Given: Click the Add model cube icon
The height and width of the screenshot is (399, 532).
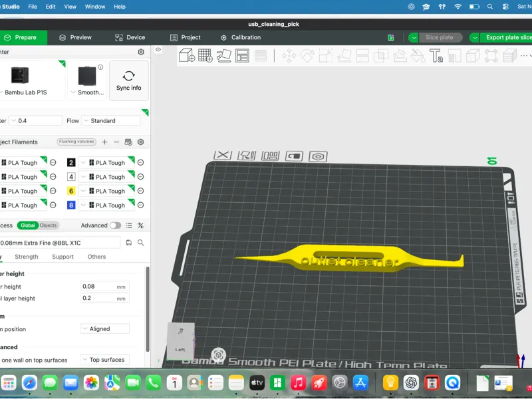Looking at the screenshot, I should [x=187, y=55].
